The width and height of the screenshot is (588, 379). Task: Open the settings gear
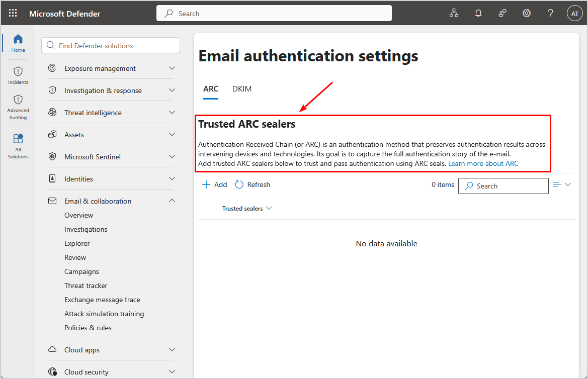(x=527, y=14)
